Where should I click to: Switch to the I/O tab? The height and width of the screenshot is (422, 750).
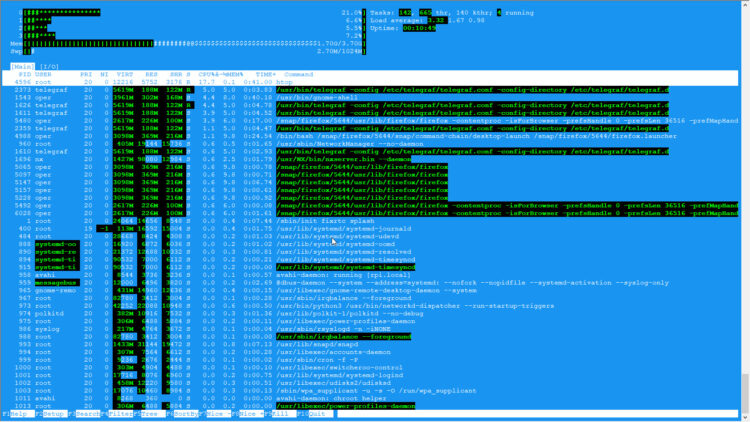[49, 67]
